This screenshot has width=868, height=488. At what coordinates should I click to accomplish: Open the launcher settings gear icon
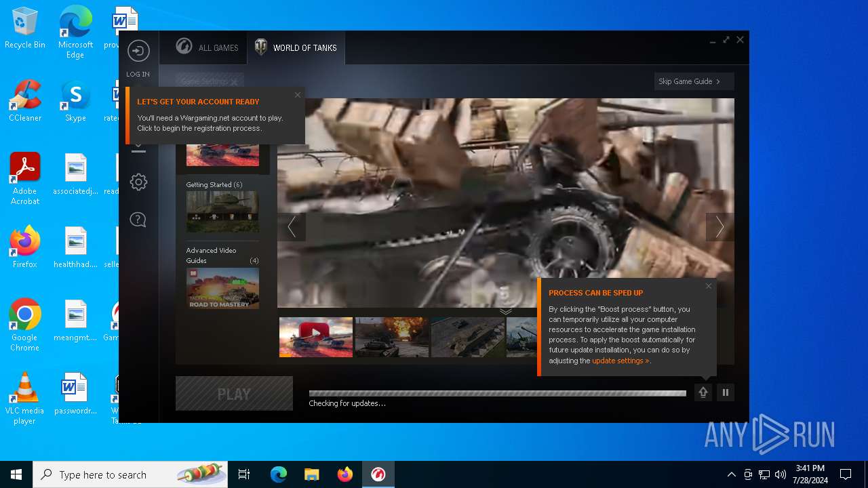[x=138, y=182]
